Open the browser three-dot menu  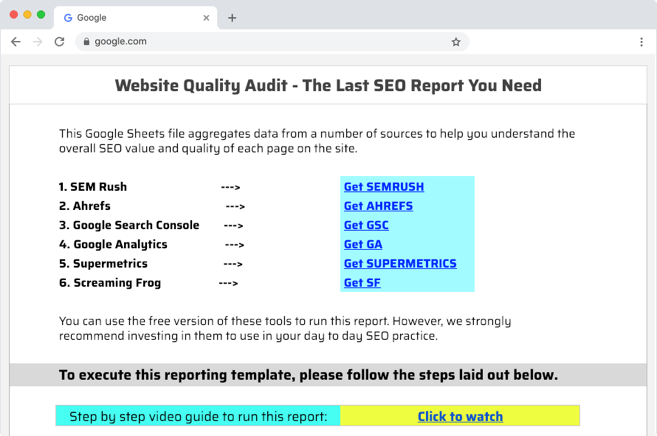click(641, 42)
